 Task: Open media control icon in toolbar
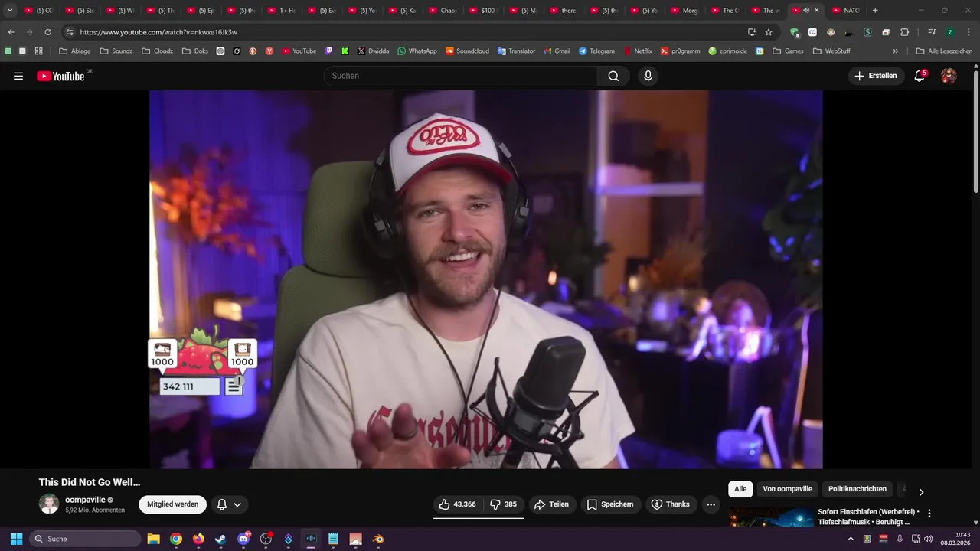coord(932,32)
